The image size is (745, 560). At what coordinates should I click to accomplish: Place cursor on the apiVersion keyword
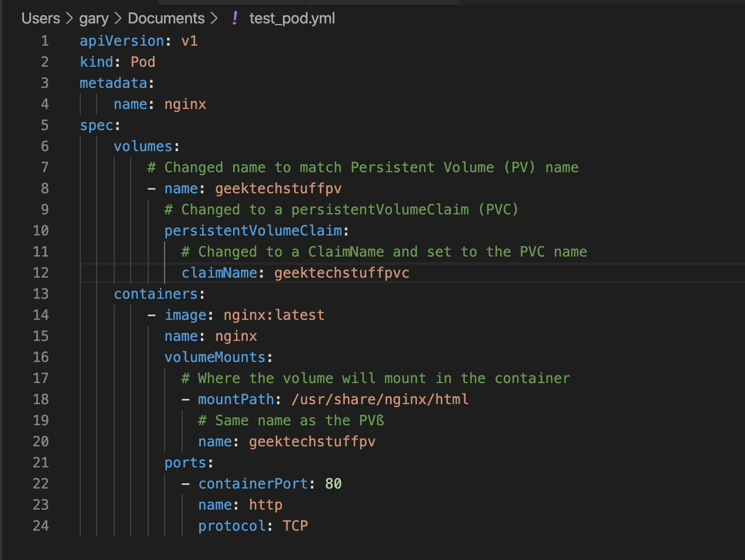point(122,40)
